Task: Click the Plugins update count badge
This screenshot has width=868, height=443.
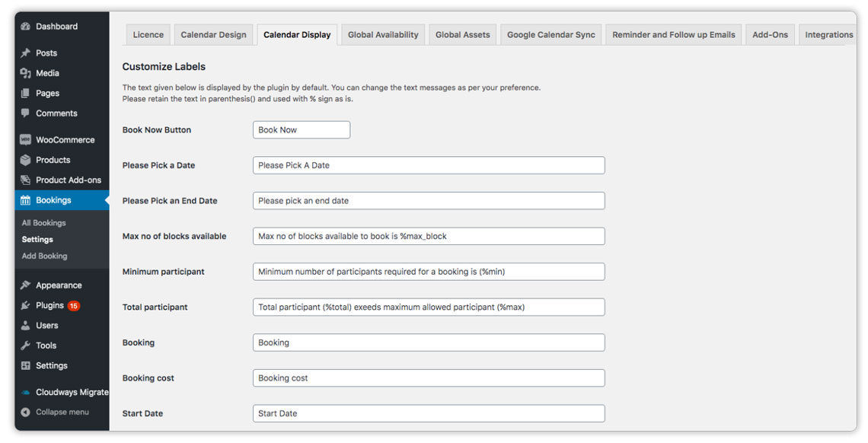Action: pyautogui.click(x=74, y=305)
